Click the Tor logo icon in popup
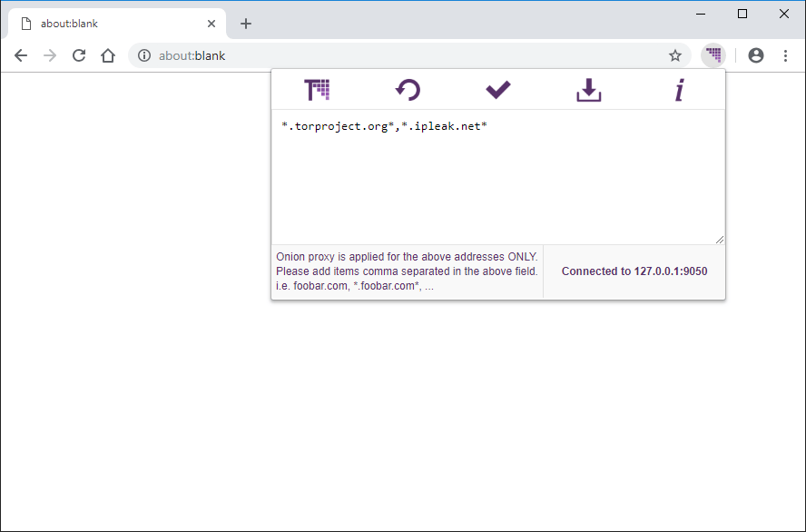Image resolution: width=806 pixels, height=532 pixels. (317, 90)
